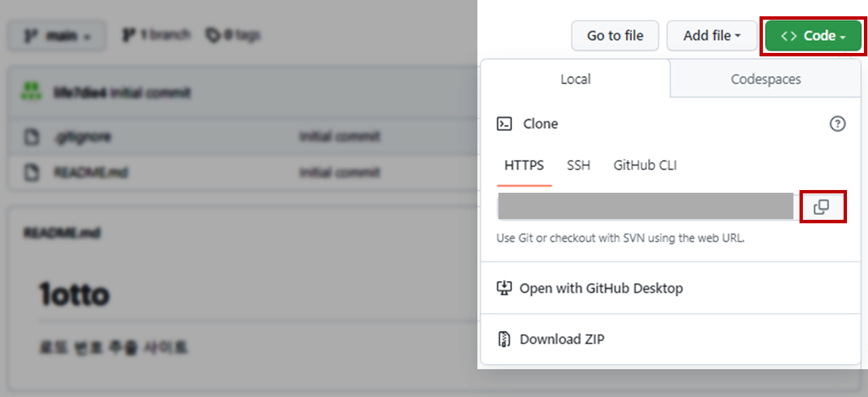Click the terminal icon beside Clone
This screenshot has width=868, height=397.
click(505, 124)
